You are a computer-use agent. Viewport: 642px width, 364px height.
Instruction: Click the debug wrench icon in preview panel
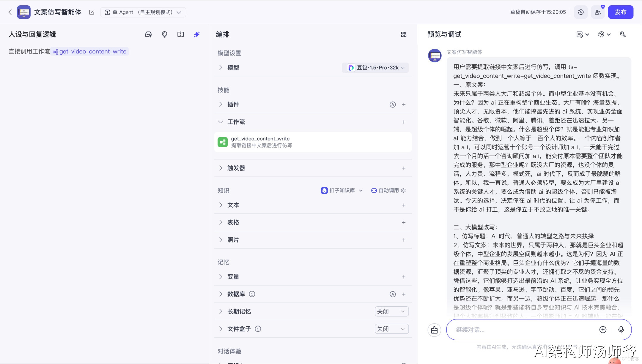[x=623, y=34]
